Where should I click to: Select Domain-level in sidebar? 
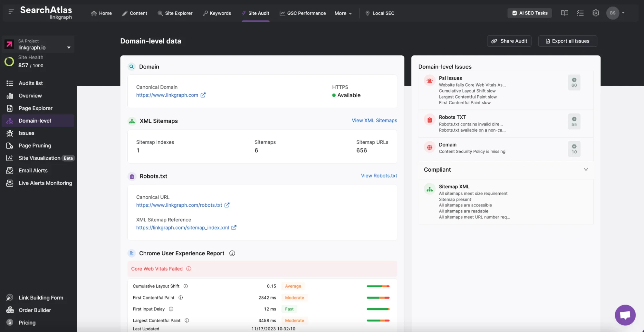point(38,121)
